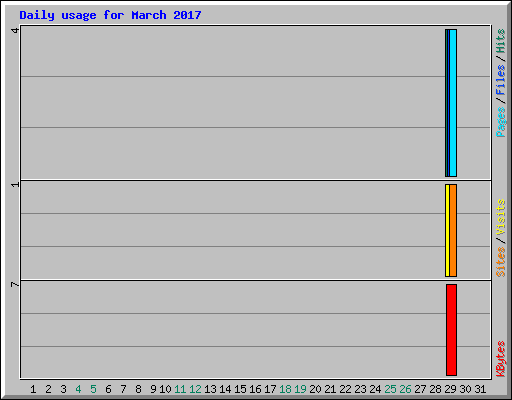Click green day 4 on the x-axis

[78, 389]
